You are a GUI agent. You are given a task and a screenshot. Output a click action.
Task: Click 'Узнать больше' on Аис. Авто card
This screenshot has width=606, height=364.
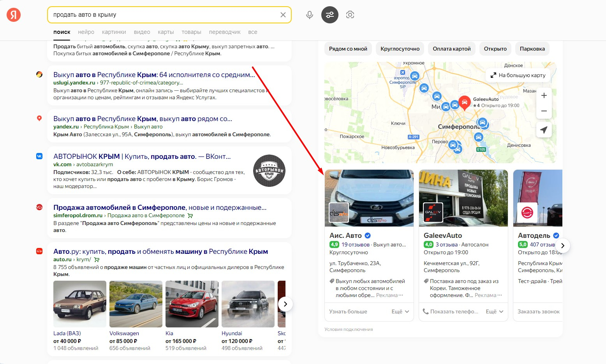348,311
